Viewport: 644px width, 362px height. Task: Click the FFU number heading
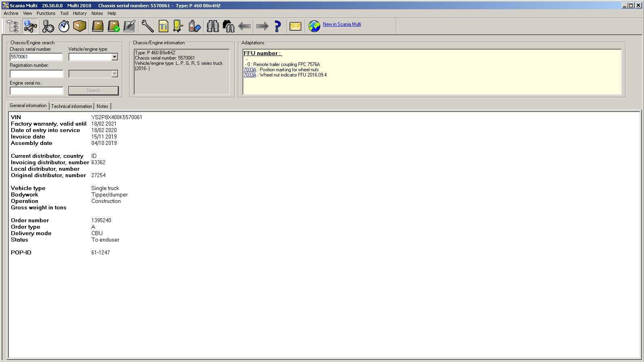coord(263,53)
